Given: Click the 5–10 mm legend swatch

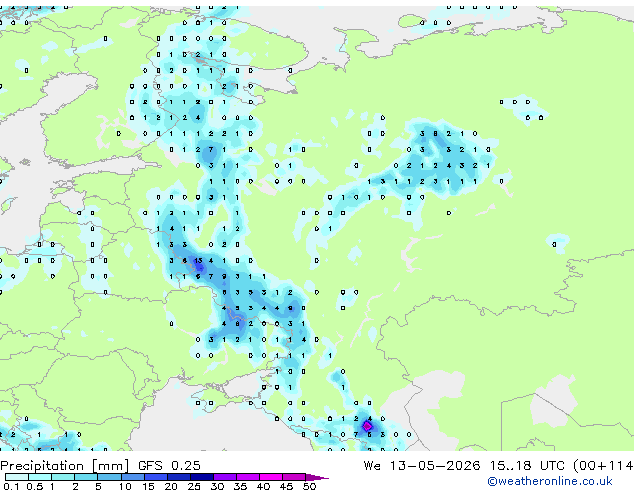Looking at the screenshot, I should [109, 477].
